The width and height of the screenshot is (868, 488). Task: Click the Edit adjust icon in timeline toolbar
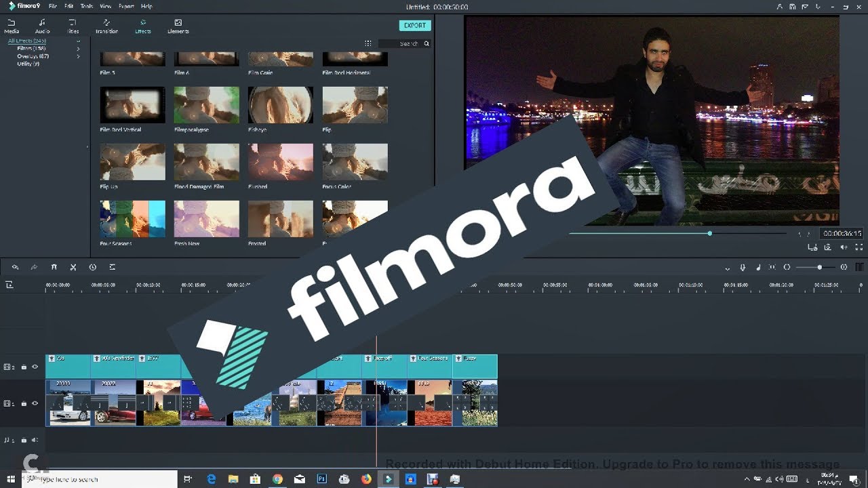coord(113,267)
